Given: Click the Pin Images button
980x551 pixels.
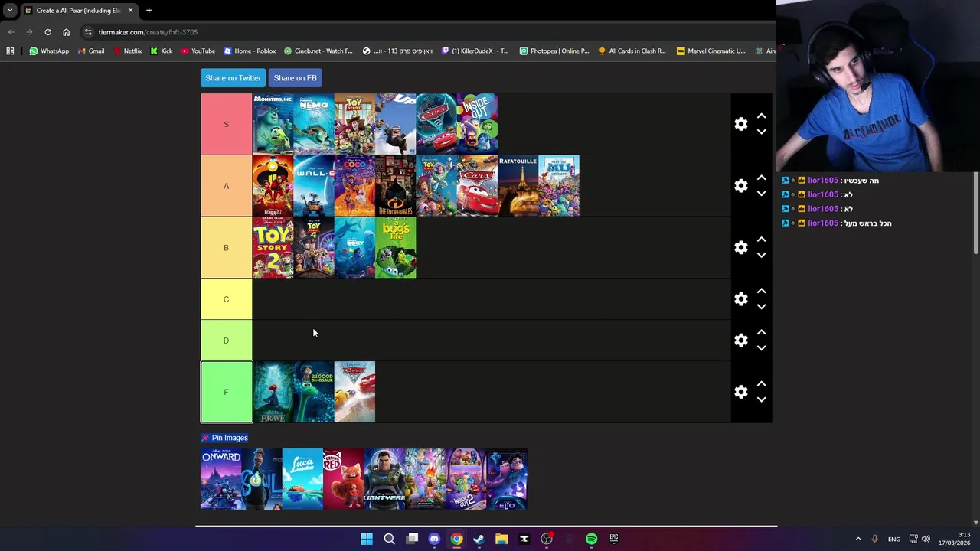Looking at the screenshot, I should click(x=224, y=438).
